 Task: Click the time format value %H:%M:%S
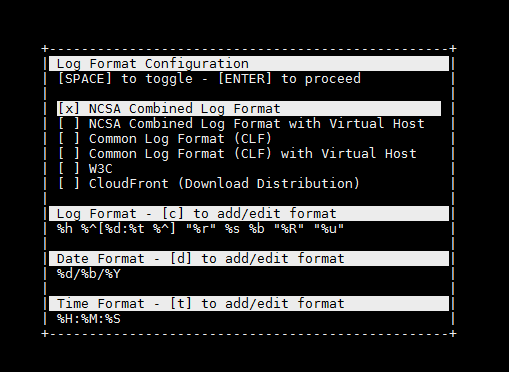tap(89, 319)
